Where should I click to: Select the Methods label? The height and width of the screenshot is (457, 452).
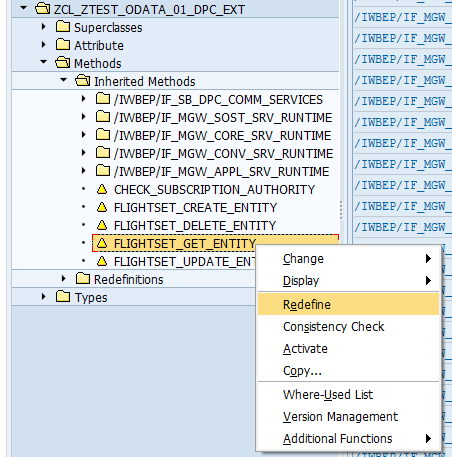[98, 64]
